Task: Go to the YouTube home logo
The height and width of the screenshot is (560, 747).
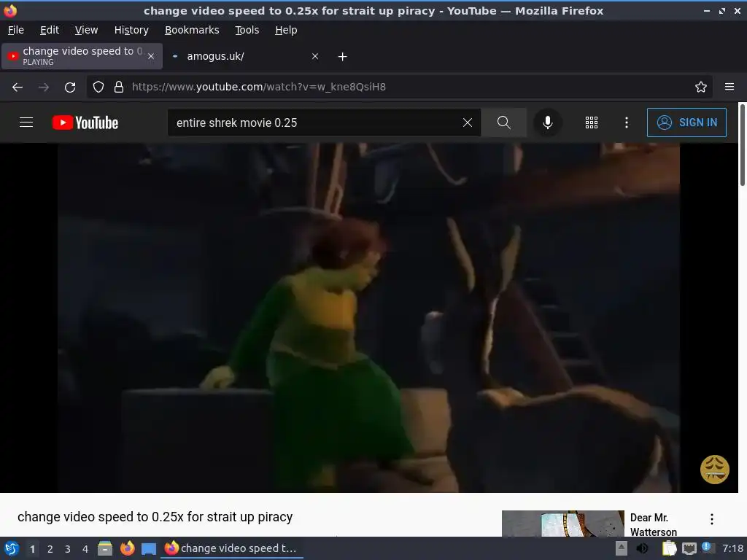Action: 85,122
